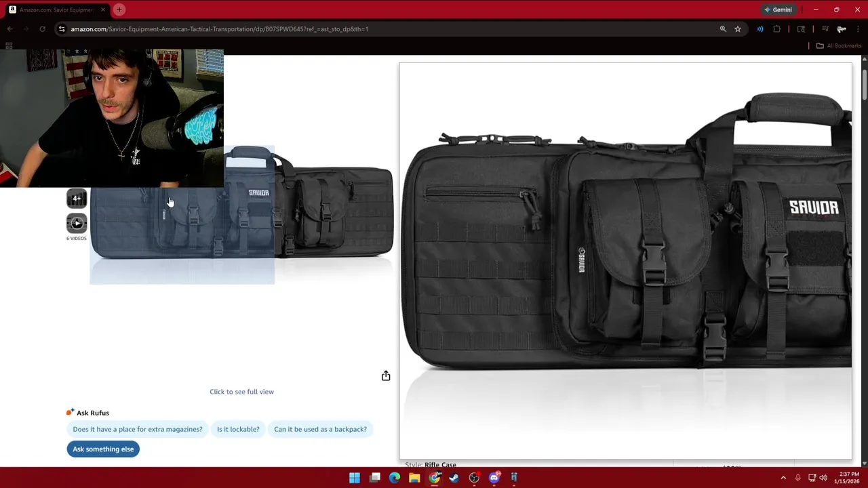Click the blue sound-wave extension icon
The width and height of the screenshot is (868, 488).
(x=760, y=29)
